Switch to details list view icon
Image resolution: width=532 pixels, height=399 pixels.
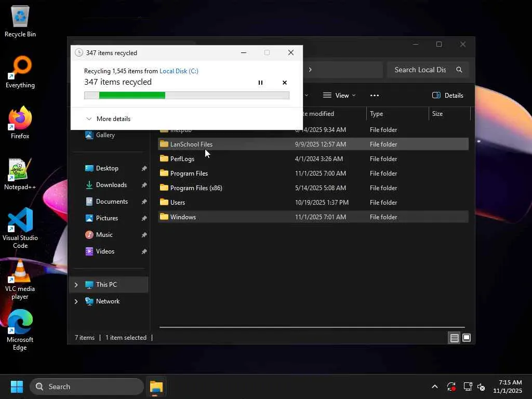point(454,338)
